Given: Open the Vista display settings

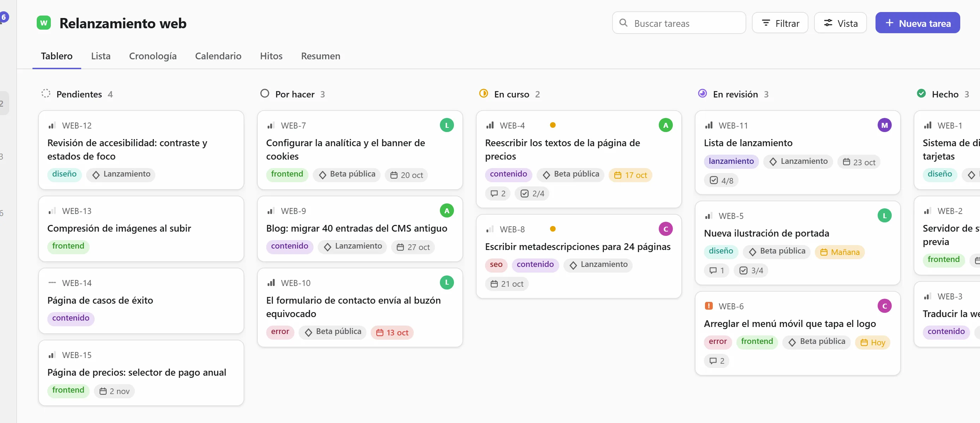Looking at the screenshot, I should tap(841, 23).
